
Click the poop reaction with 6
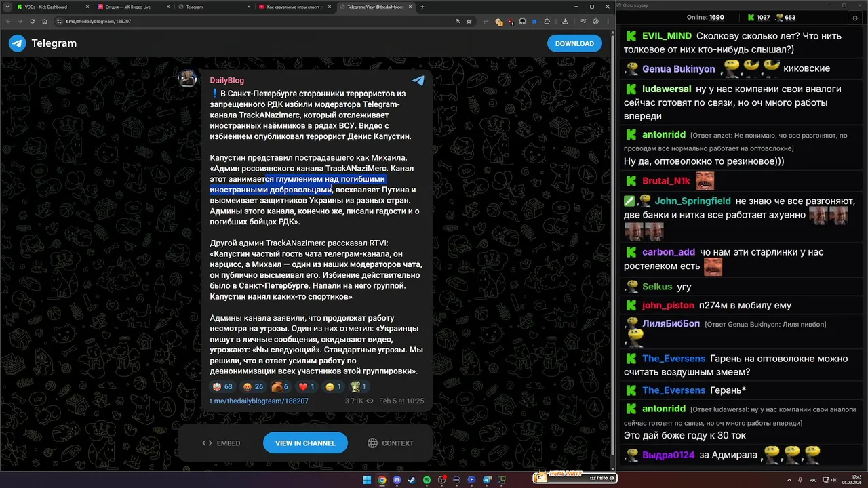tap(280, 387)
